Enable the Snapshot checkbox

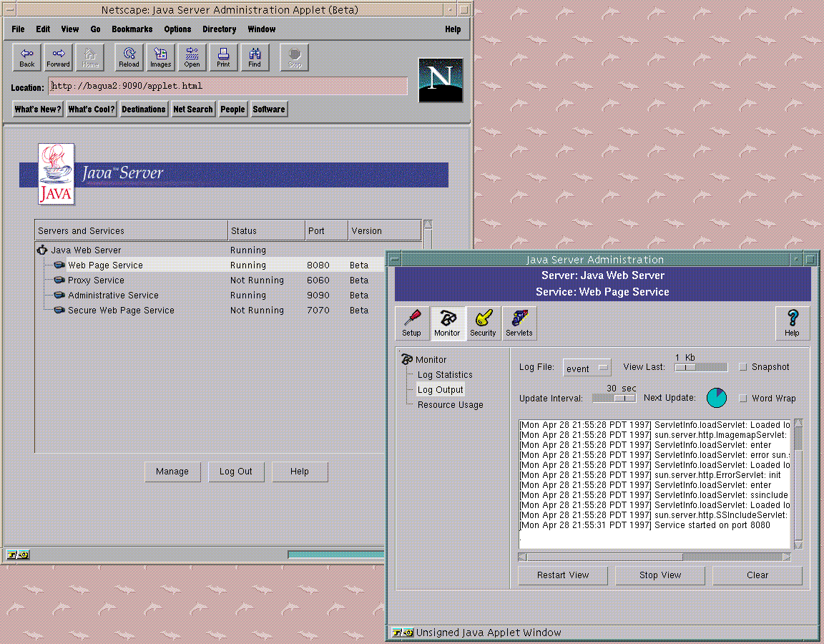743,367
